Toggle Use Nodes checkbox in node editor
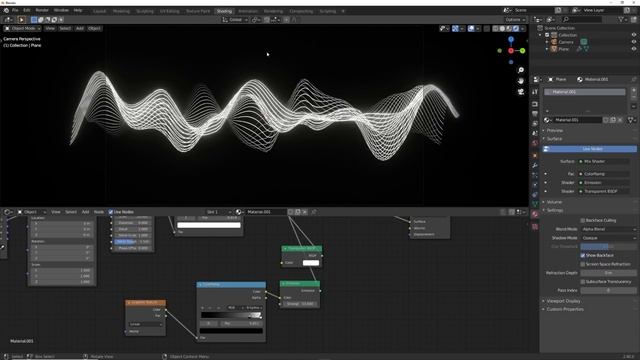Screen dimensions: 640x360 click(x=111, y=212)
